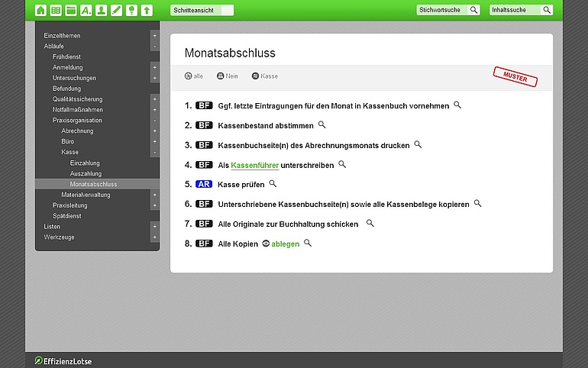Open details magnifier for 'Kassenbestand abstimmen'
This screenshot has height=368, width=588.
tap(321, 124)
